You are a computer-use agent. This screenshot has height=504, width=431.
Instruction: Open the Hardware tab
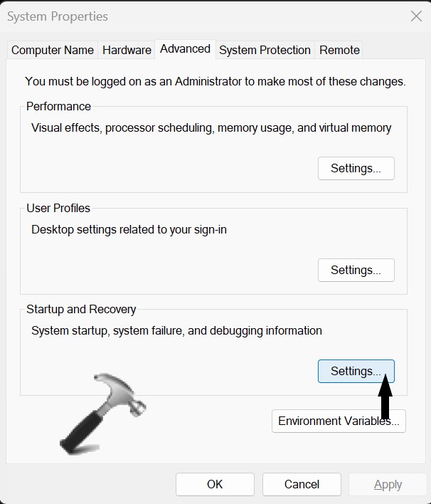pyautogui.click(x=127, y=50)
